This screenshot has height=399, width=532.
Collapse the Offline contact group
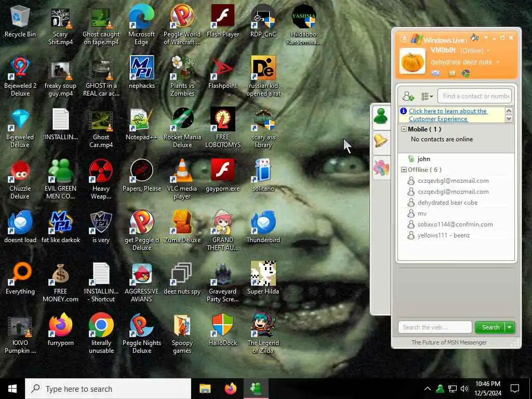click(404, 170)
